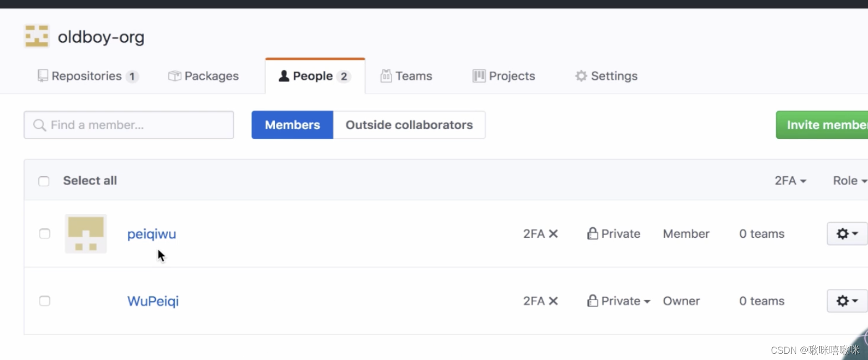Image resolution: width=868 pixels, height=360 pixels.
Task: Click the Projects board icon
Action: tap(479, 76)
